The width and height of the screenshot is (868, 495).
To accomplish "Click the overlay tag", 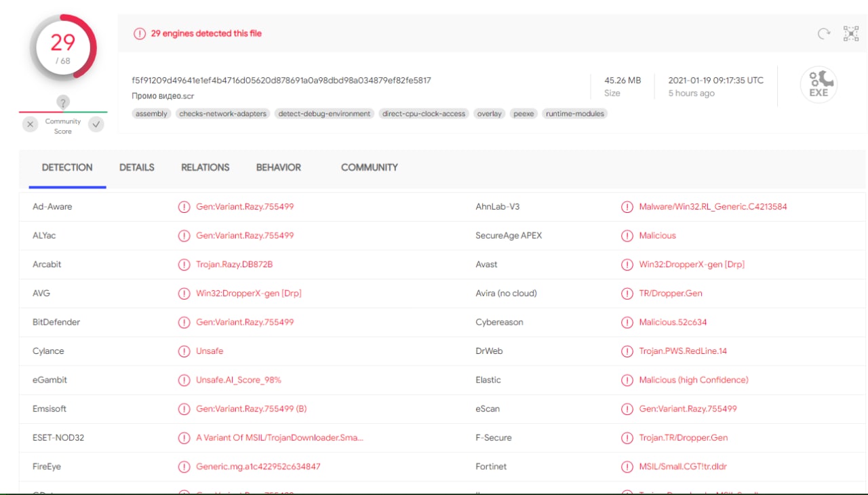I will [490, 114].
